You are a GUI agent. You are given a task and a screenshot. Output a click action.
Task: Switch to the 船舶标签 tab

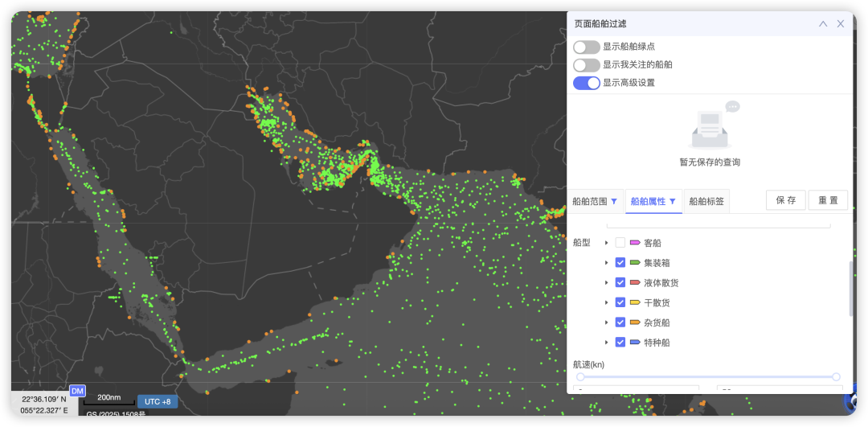[706, 201]
